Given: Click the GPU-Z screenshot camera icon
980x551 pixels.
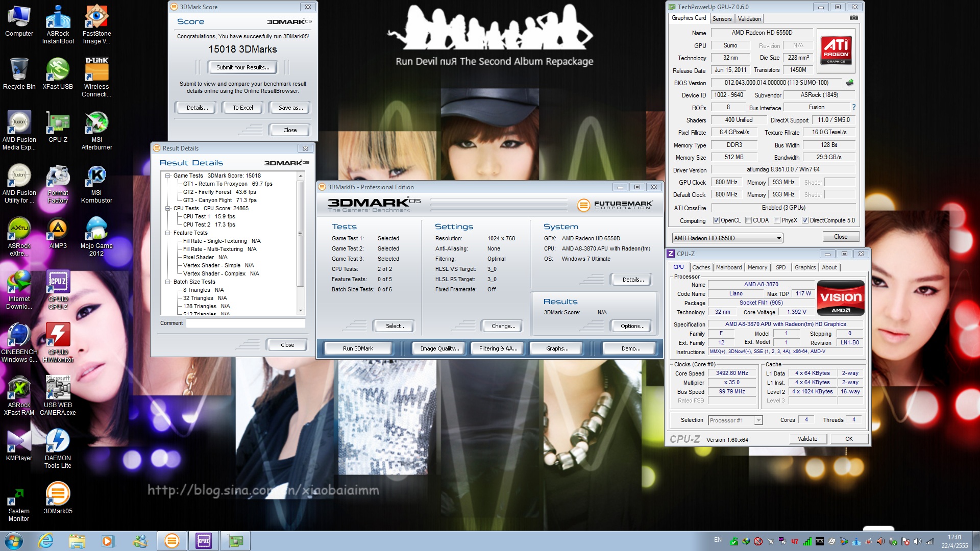Looking at the screenshot, I should point(853,18).
